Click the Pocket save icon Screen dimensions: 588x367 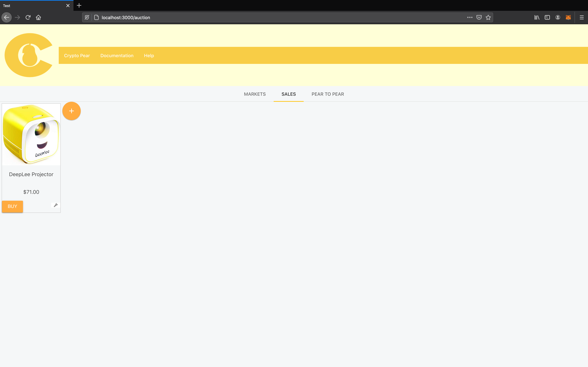tap(479, 18)
